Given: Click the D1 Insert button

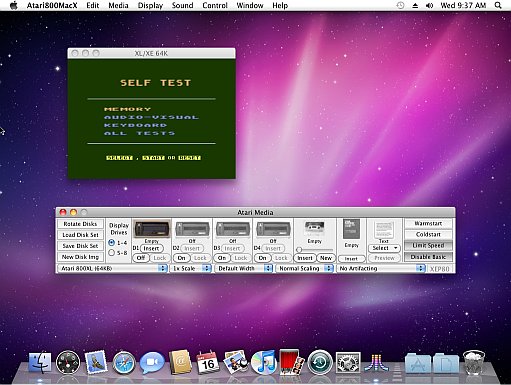Looking at the screenshot, I should click(151, 248).
